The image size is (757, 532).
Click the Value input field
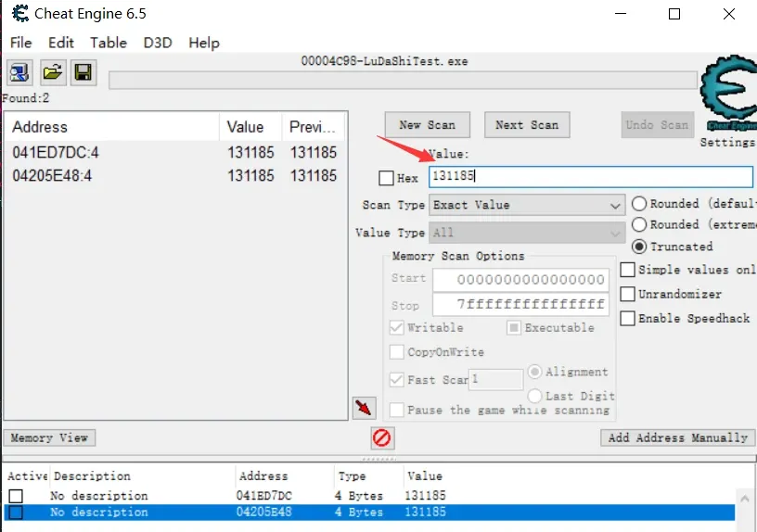591,176
